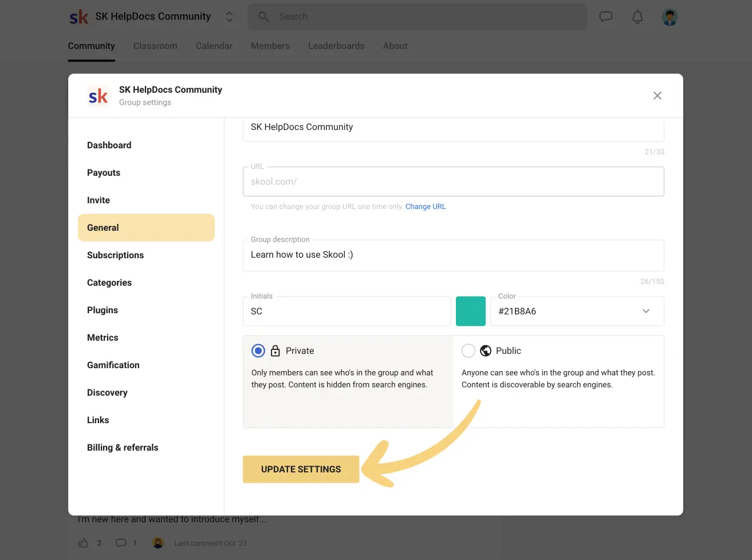Screen dimensions: 752x560
Task: Click the SK logo in Group settings header
Action: pos(98,96)
